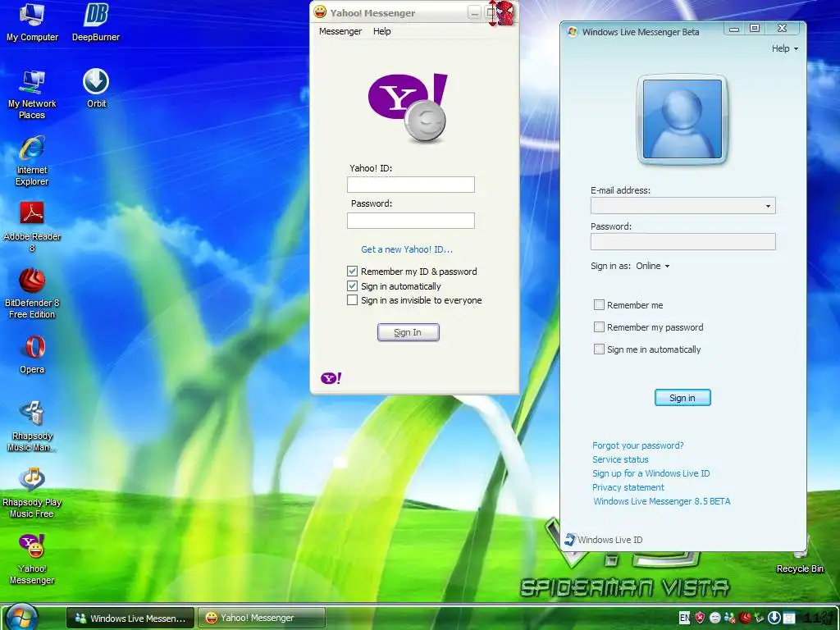This screenshot has height=630, width=840.
Task: Open Forgot your password? link
Action: [637, 445]
